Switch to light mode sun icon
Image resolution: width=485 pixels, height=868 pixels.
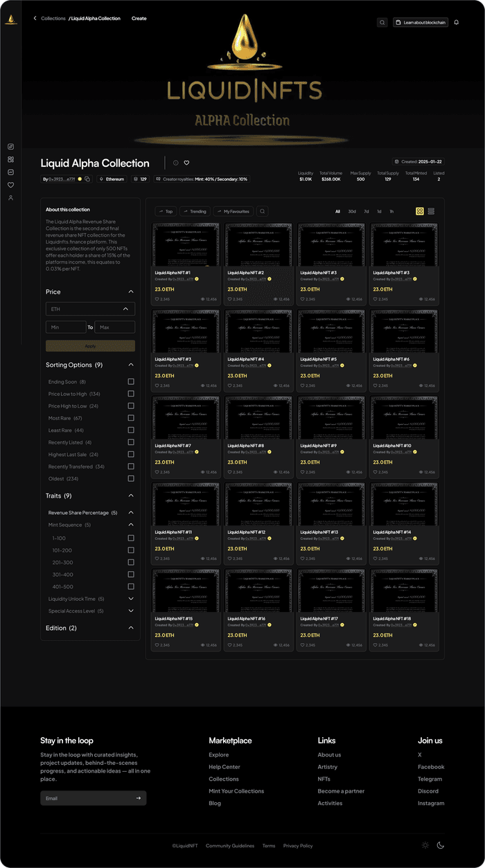tap(425, 845)
